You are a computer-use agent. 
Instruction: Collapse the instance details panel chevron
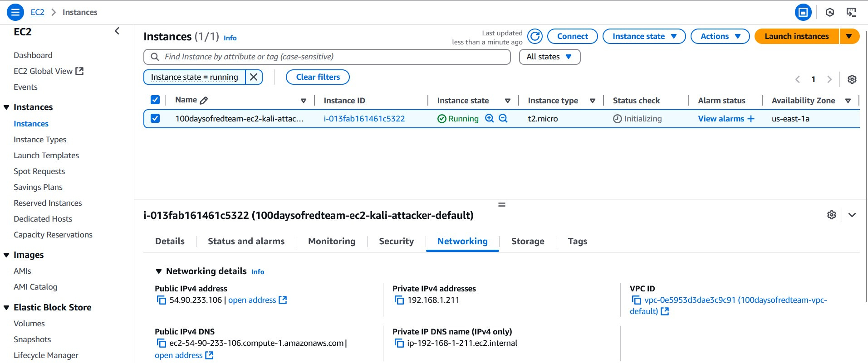pyautogui.click(x=852, y=215)
